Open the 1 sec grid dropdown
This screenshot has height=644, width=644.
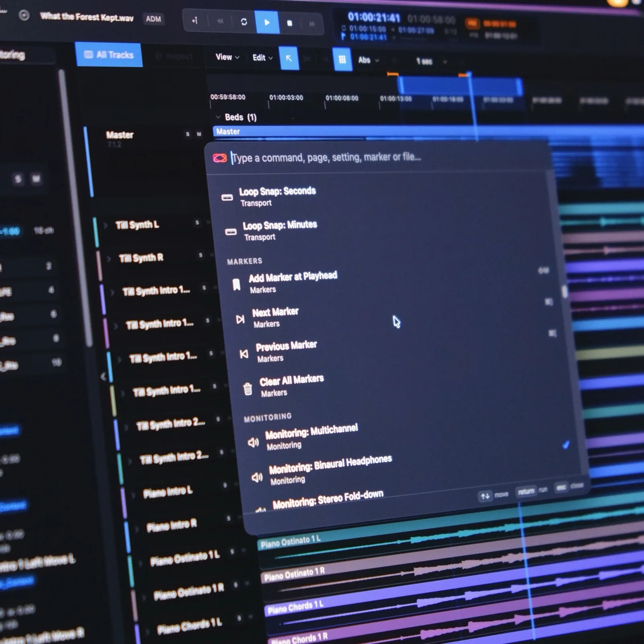tap(431, 62)
